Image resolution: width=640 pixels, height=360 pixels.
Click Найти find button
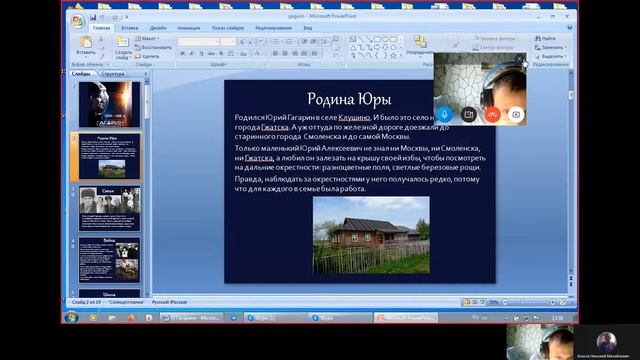545,38
